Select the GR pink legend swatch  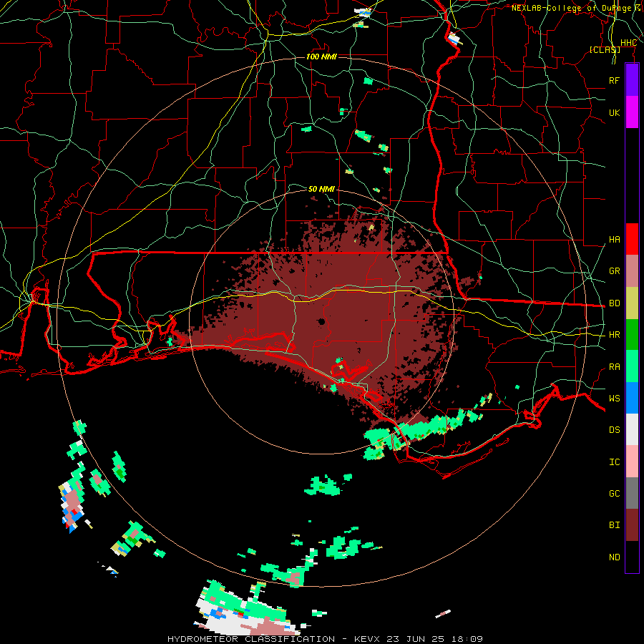pos(632,271)
